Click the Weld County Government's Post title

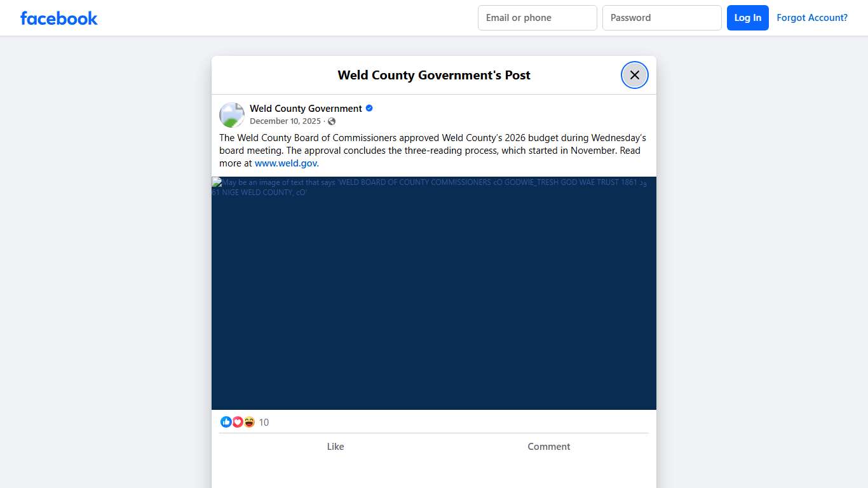point(434,75)
